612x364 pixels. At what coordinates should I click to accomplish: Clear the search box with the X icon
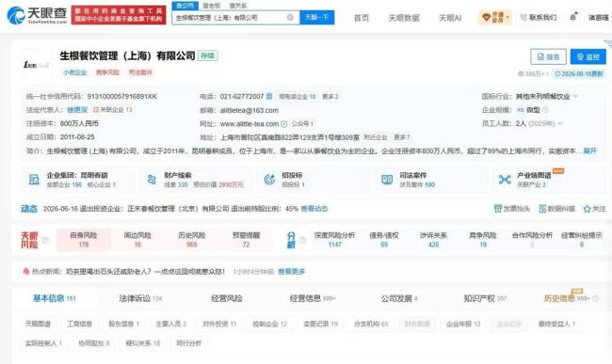(290, 18)
